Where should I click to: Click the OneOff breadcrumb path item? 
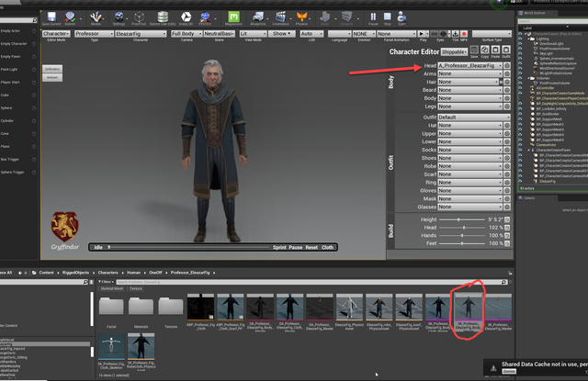click(155, 273)
